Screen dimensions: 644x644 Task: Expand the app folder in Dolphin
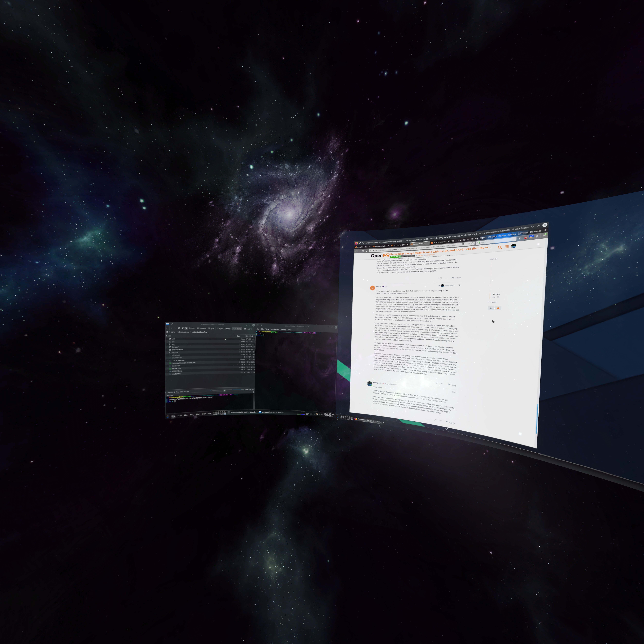click(167, 344)
